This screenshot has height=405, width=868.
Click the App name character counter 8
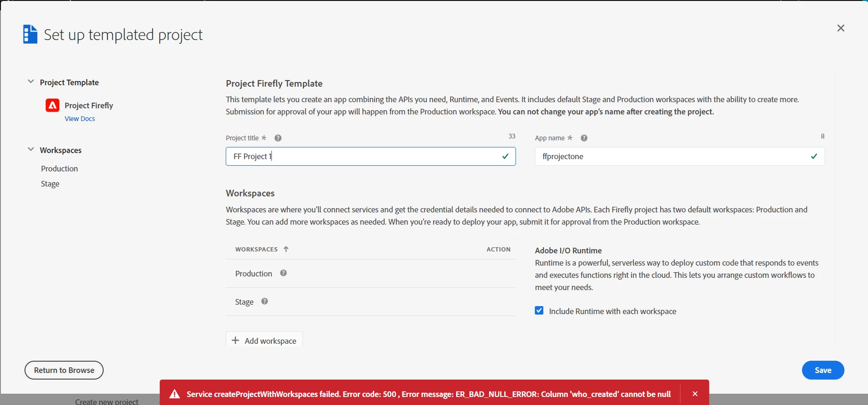click(823, 136)
